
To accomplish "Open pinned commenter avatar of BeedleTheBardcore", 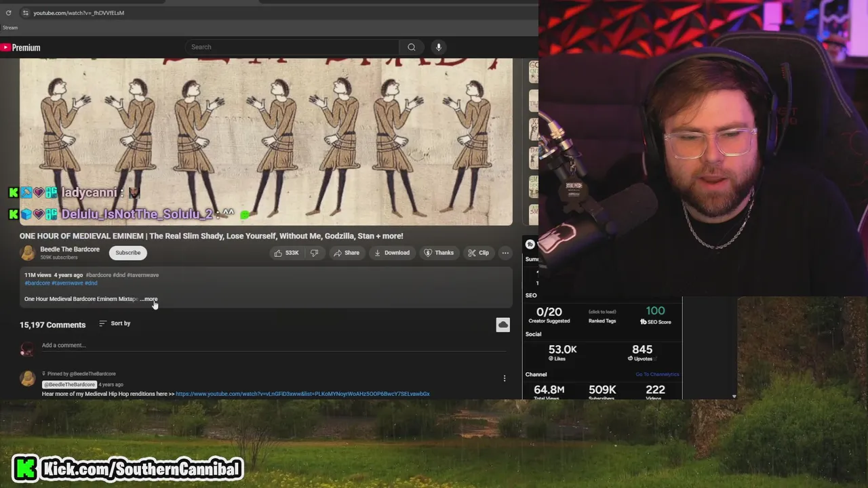I will (x=28, y=379).
